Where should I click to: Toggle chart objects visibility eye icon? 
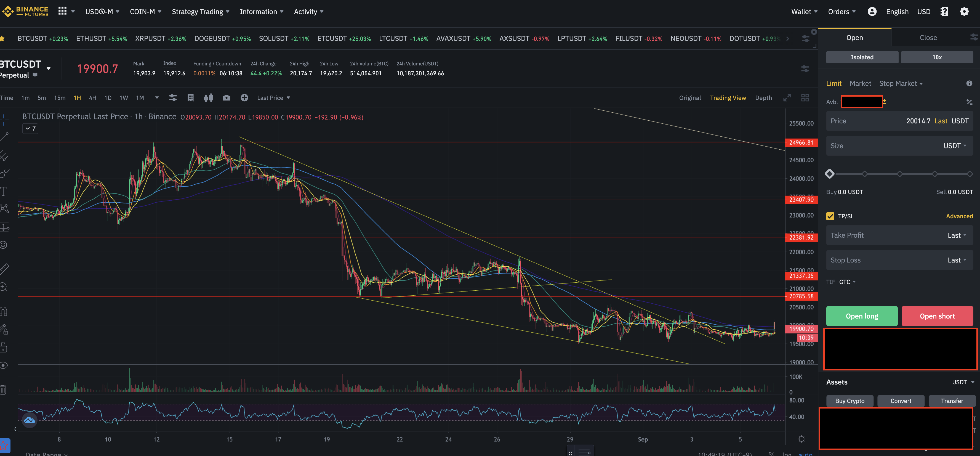(4, 365)
